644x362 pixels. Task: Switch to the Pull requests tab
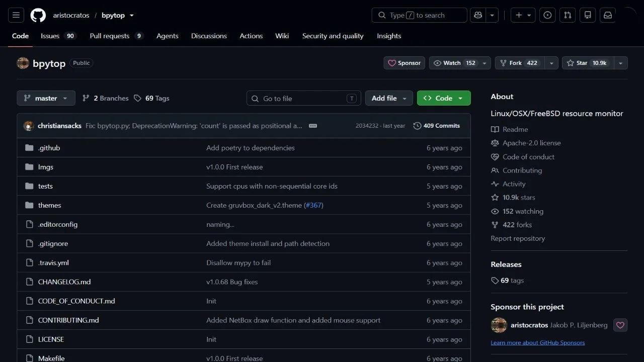click(x=117, y=36)
